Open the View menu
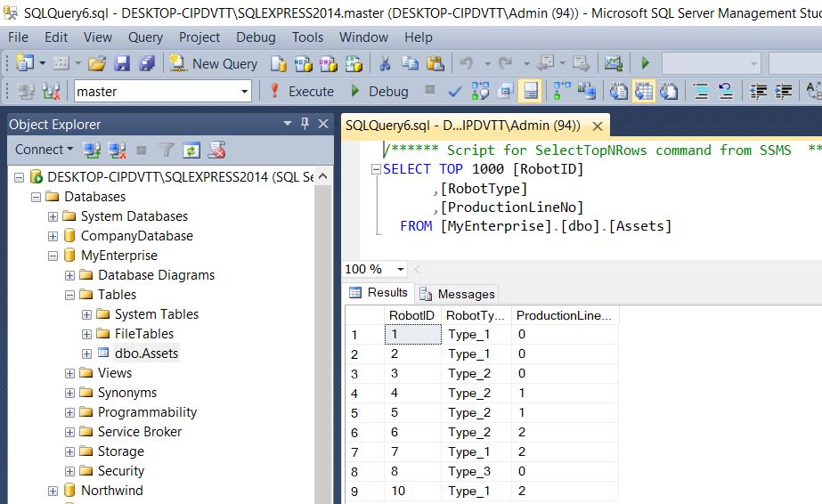Viewport: 822px width, 504px height. [x=97, y=37]
